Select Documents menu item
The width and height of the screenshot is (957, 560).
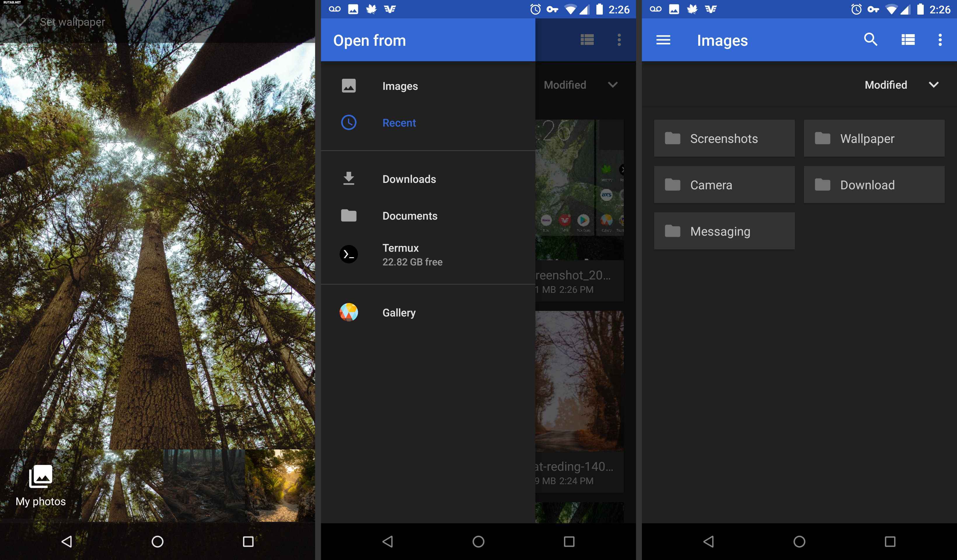[x=409, y=215]
